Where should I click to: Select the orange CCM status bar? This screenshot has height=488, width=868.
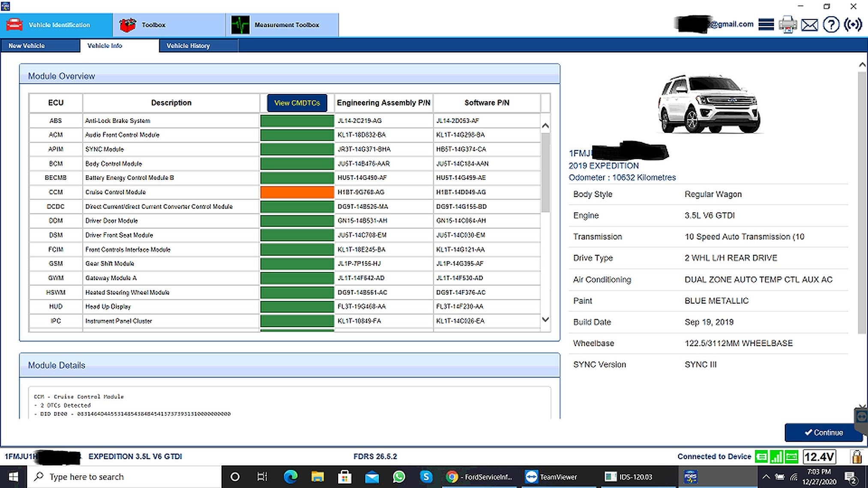(x=297, y=192)
